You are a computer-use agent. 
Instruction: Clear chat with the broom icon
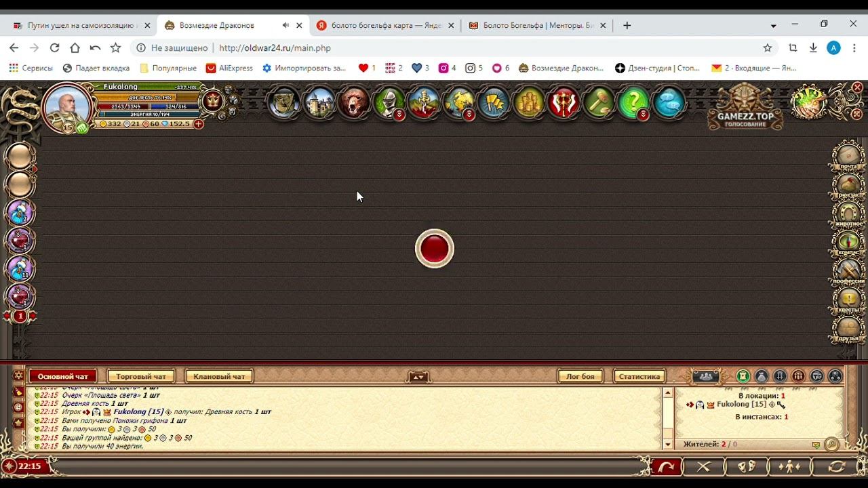click(x=18, y=392)
